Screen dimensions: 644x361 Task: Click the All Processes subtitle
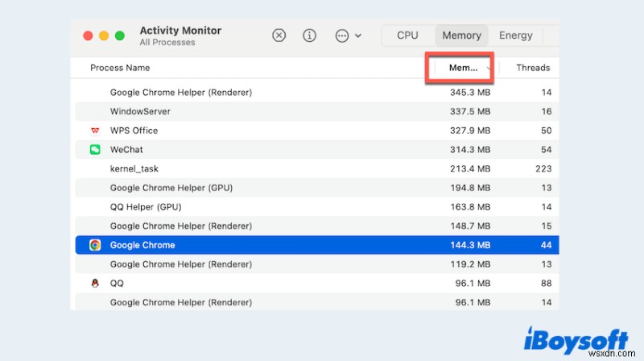(167, 43)
